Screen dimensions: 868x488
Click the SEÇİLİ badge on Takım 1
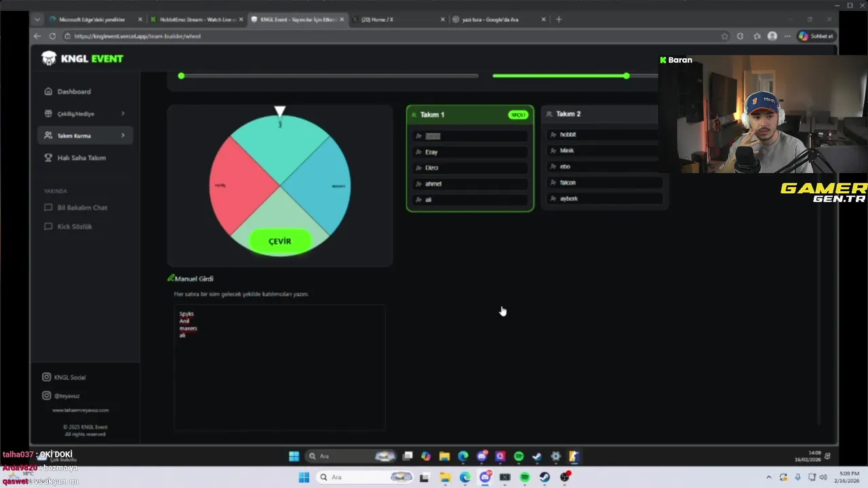(x=518, y=115)
